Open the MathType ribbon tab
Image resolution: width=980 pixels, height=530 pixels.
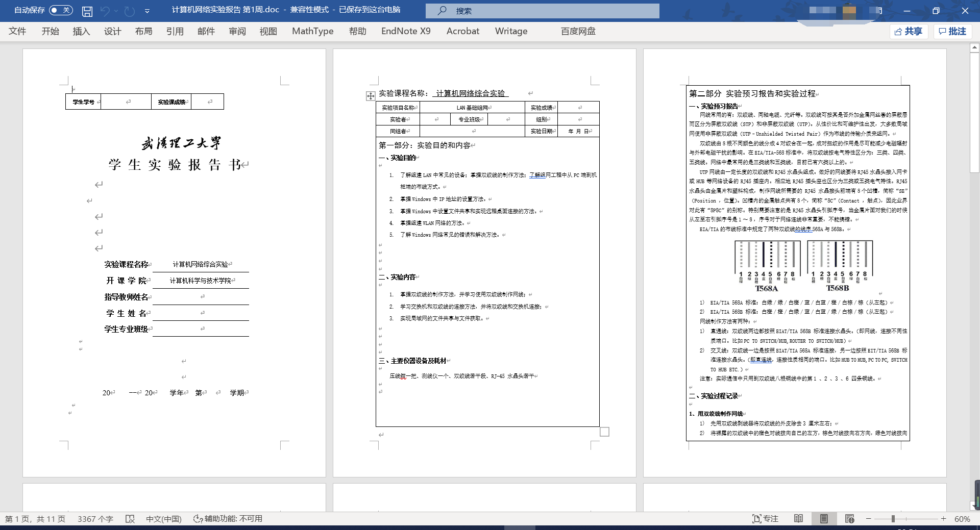click(x=312, y=31)
